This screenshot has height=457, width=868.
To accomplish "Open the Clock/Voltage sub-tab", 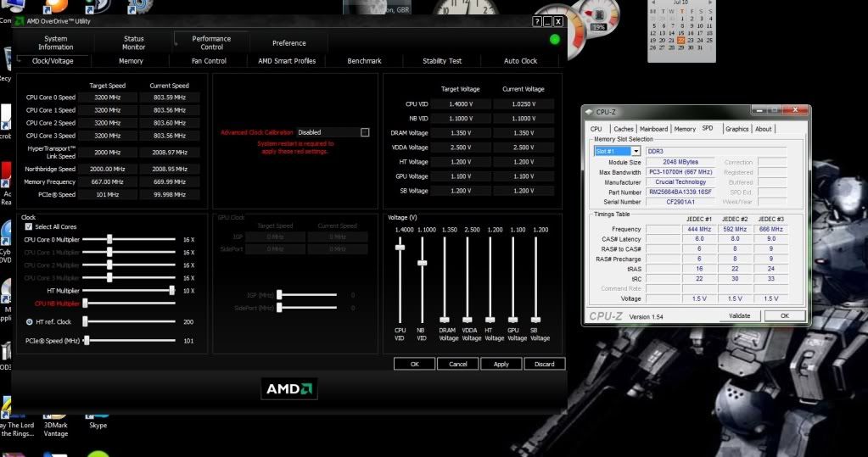I will point(53,61).
